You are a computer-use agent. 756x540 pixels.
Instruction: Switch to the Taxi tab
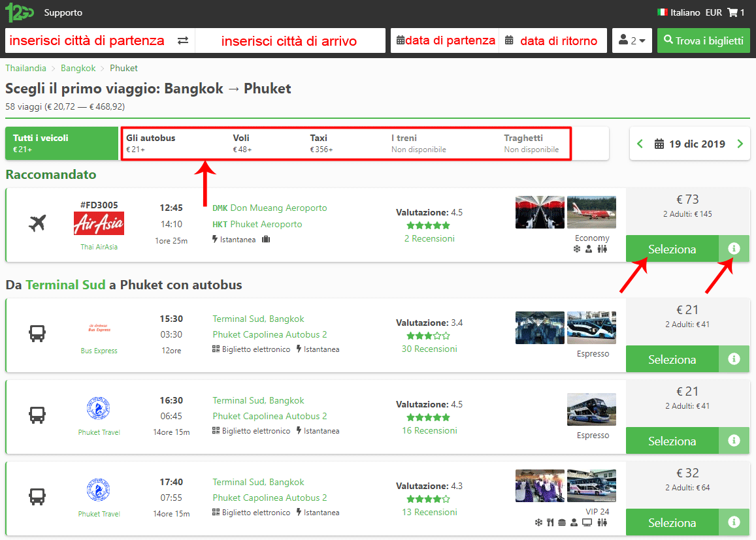click(321, 143)
